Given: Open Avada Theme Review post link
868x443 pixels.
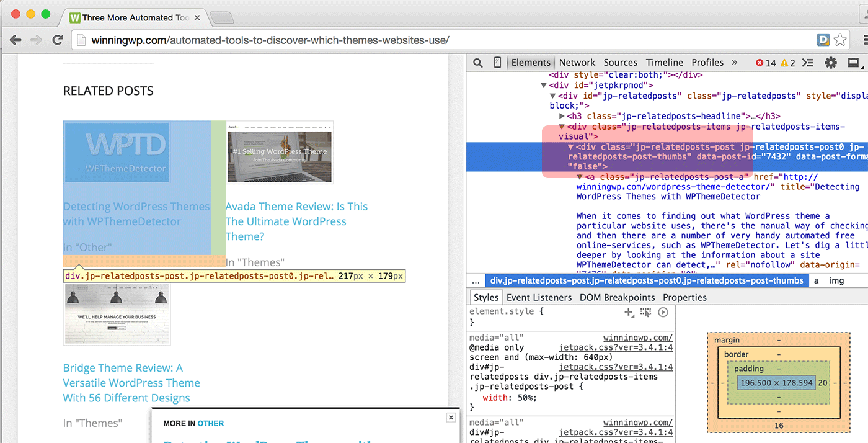Looking at the screenshot, I should point(296,221).
